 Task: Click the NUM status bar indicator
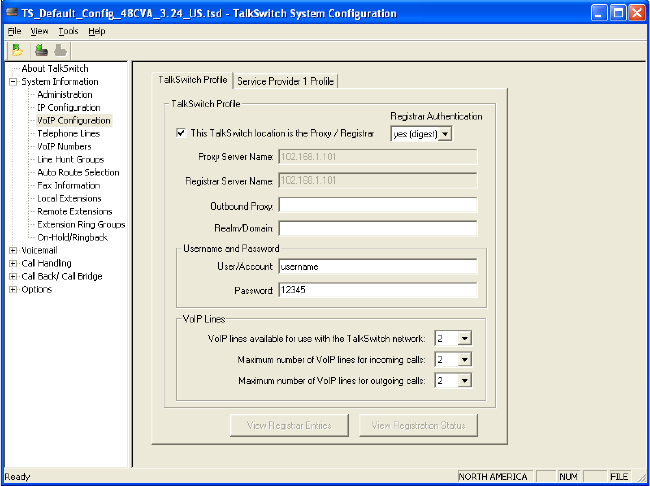point(570,477)
